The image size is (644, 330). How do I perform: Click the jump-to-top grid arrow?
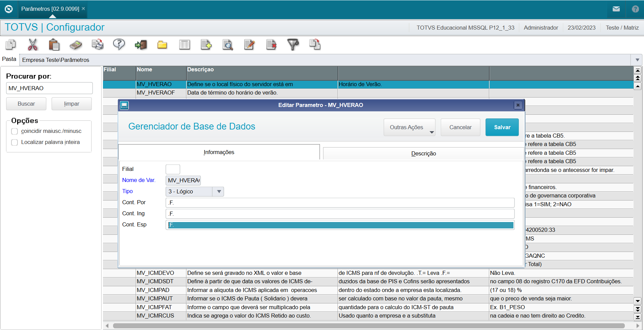click(637, 70)
